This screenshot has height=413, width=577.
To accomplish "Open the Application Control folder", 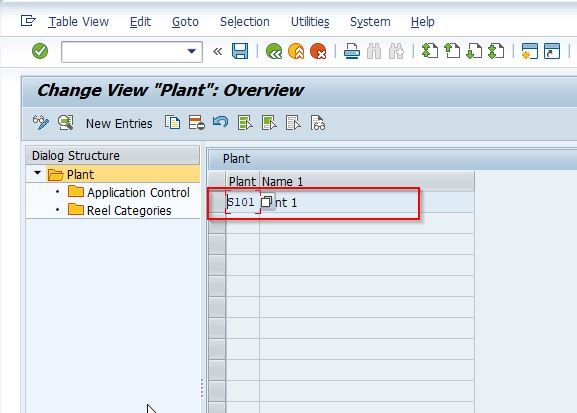I will pos(129,192).
